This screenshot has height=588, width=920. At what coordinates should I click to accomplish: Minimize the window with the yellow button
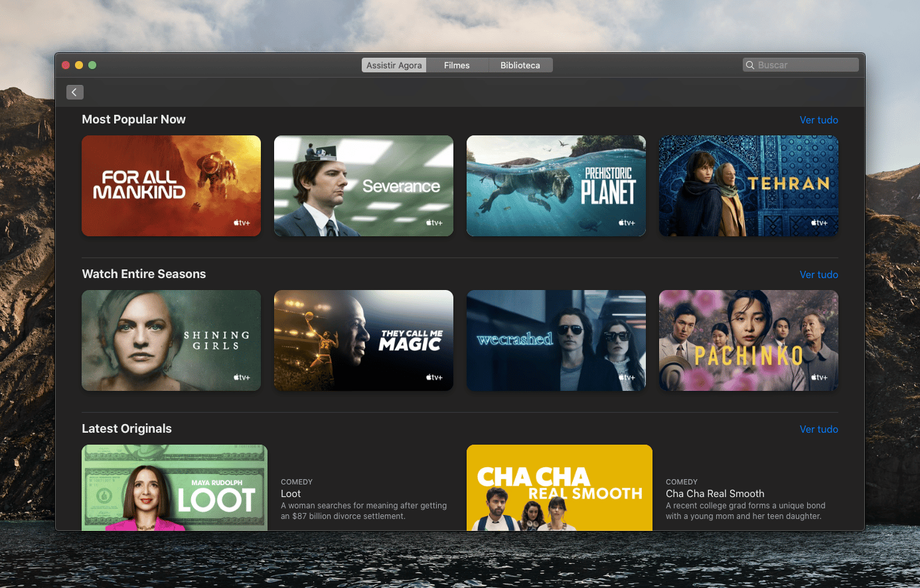(x=79, y=65)
